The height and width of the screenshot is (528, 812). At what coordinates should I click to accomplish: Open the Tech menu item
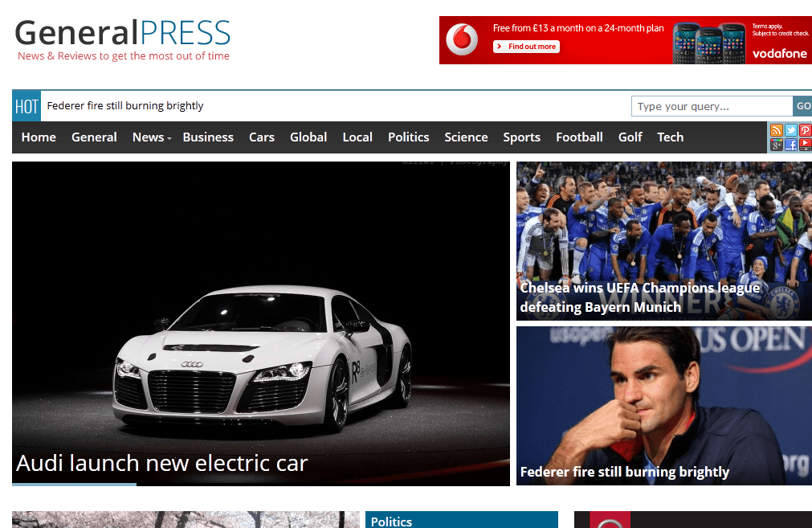671,137
